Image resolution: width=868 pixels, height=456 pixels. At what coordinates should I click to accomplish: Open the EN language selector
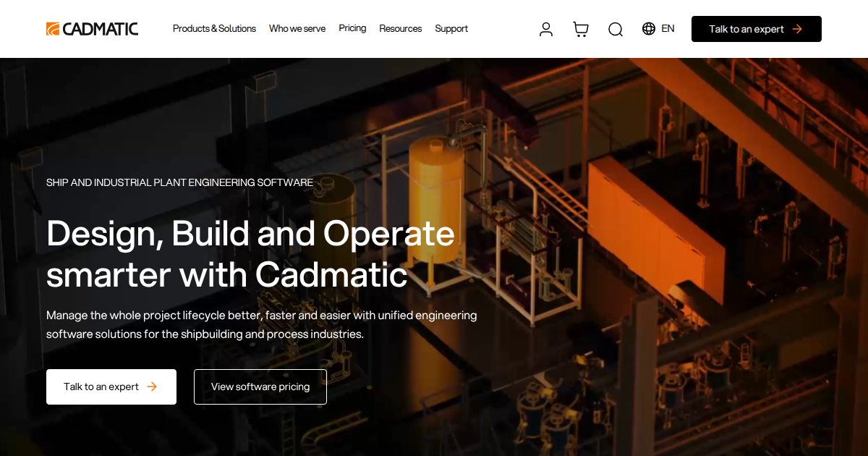click(x=668, y=28)
